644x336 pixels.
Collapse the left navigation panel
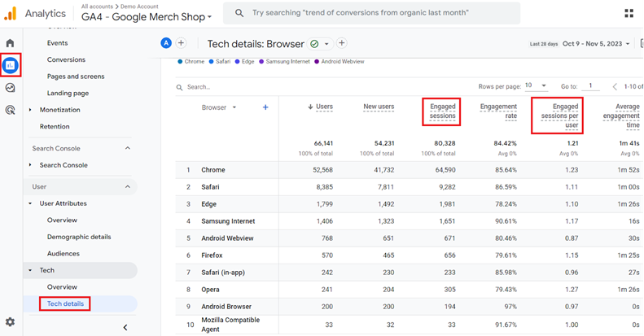pyautogui.click(x=125, y=327)
